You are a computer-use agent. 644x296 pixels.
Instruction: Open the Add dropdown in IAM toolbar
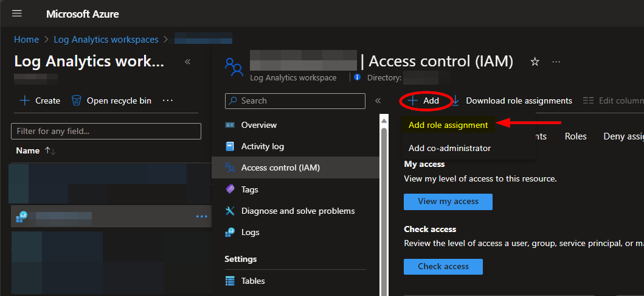pos(424,100)
